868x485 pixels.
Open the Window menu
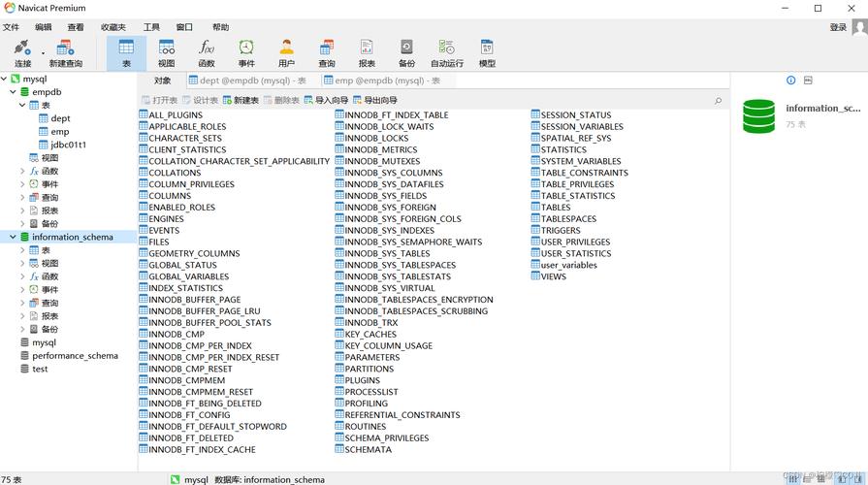click(184, 27)
